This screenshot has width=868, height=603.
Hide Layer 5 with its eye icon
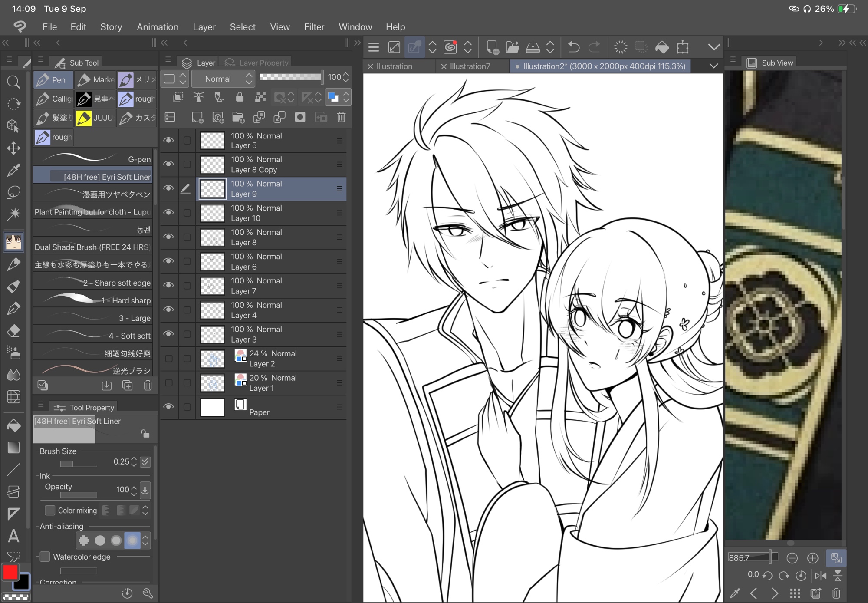[x=168, y=140]
